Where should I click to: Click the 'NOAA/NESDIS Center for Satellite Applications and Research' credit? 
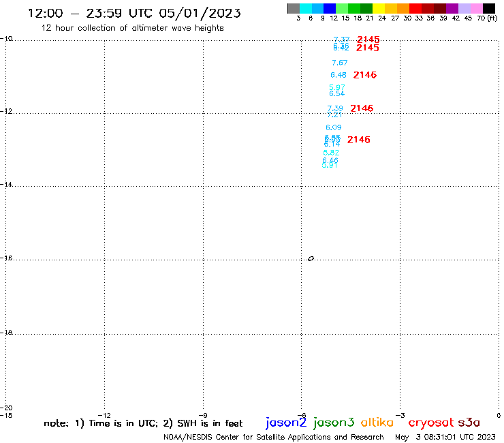pyautogui.click(x=274, y=438)
